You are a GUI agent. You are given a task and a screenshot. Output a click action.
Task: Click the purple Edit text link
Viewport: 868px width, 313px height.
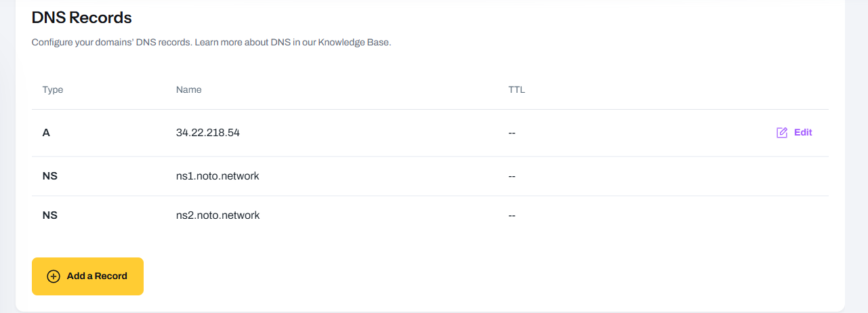pyautogui.click(x=803, y=133)
